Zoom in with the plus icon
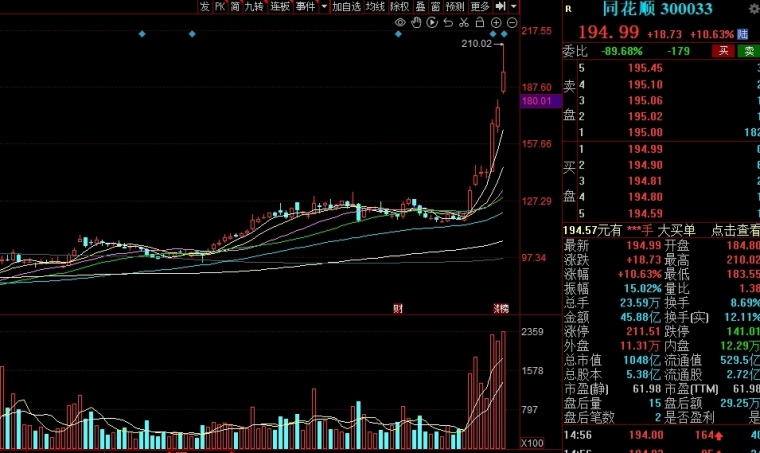Image resolution: width=760 pixels, height=453 pixels. tap(496, 22)
